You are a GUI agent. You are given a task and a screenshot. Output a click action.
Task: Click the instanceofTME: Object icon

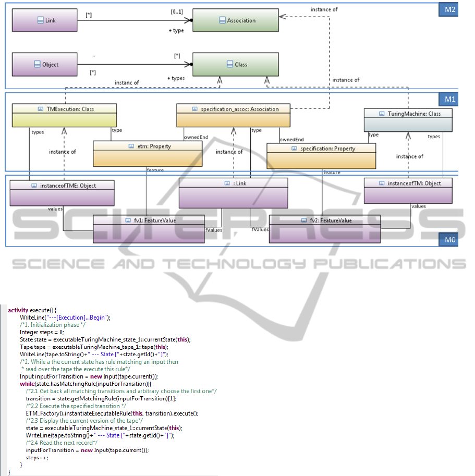[x=34, y=185]
